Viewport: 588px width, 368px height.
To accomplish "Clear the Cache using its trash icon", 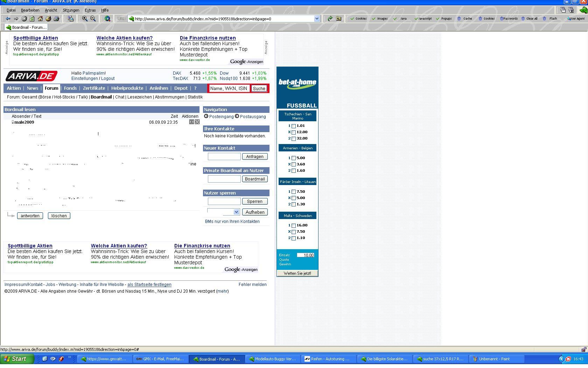I will tap(464, 19).
